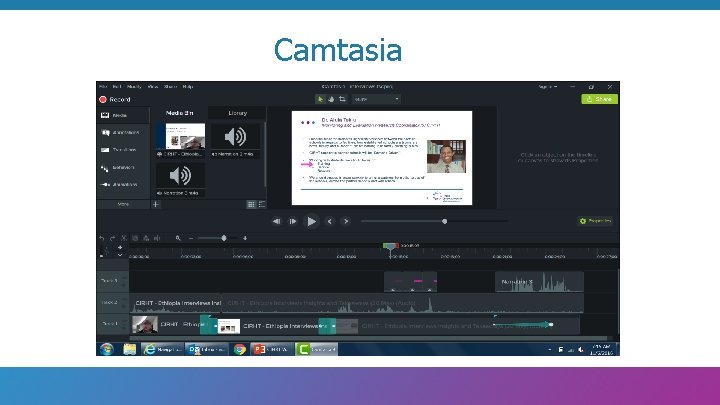Select the Media tab in sidebar
Image resolution: width=720 pixels, height=405 pixels.
tap(123, 115)
